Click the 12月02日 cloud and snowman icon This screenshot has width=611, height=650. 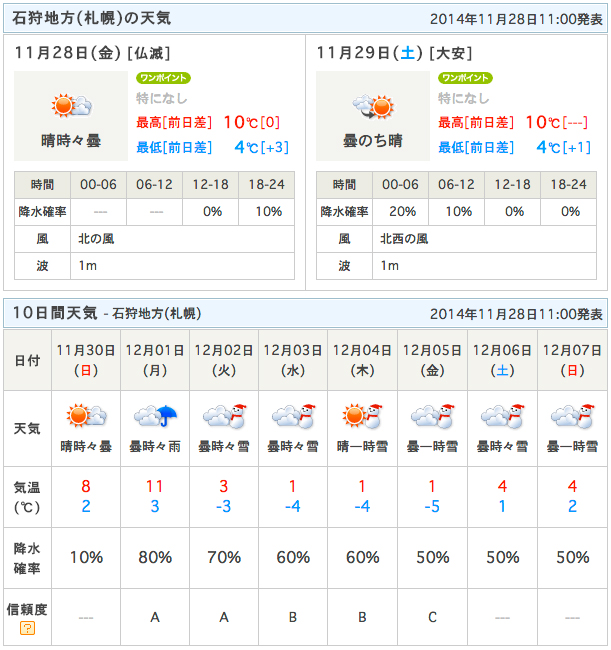[x=224, y=415]
